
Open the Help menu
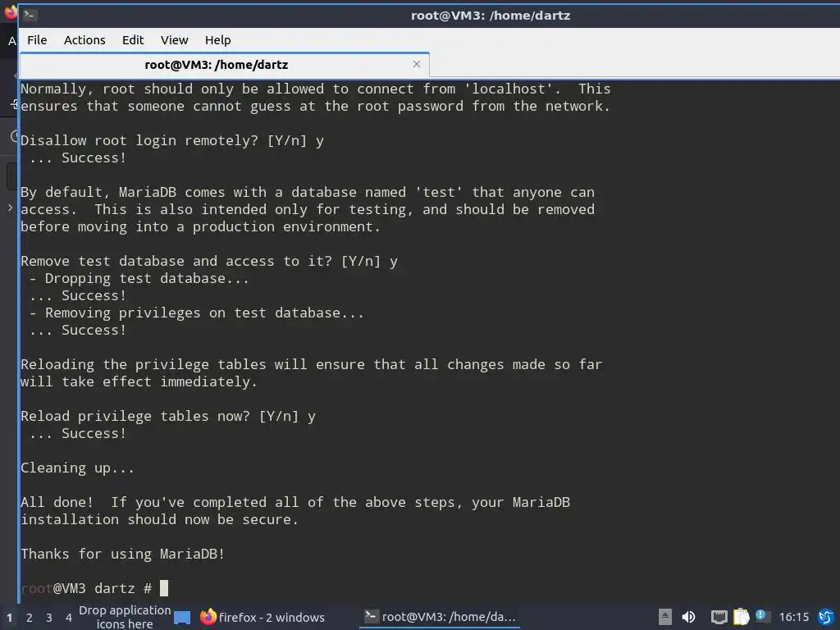[217, 40]
